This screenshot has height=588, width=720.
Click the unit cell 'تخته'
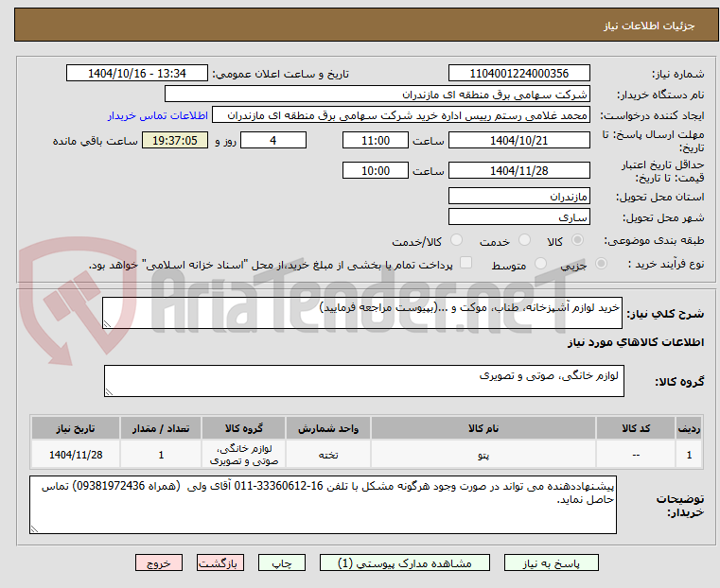(328, 455)
